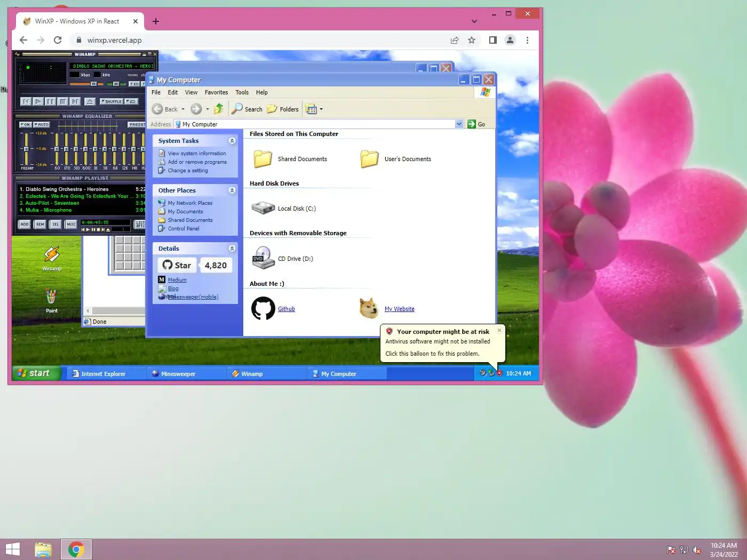Viewport: 747px width, 560px height.
Task: Click the Winamp eject button
Action: click(90, 101)
